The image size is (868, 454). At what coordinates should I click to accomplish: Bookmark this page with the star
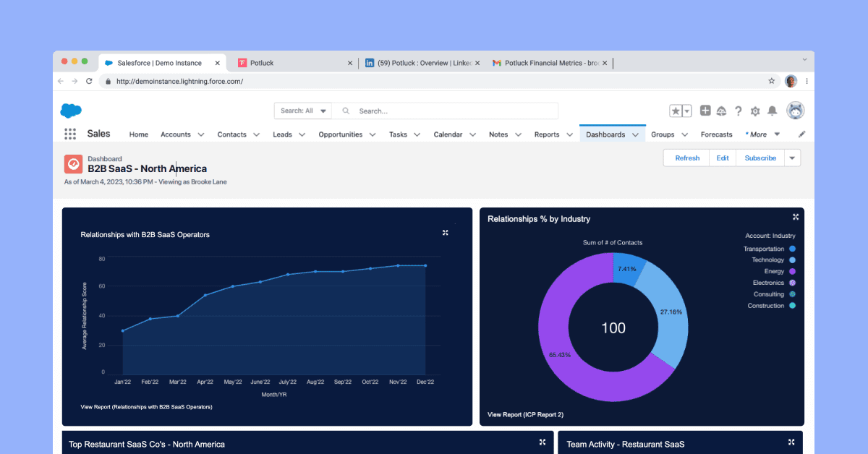772,81
